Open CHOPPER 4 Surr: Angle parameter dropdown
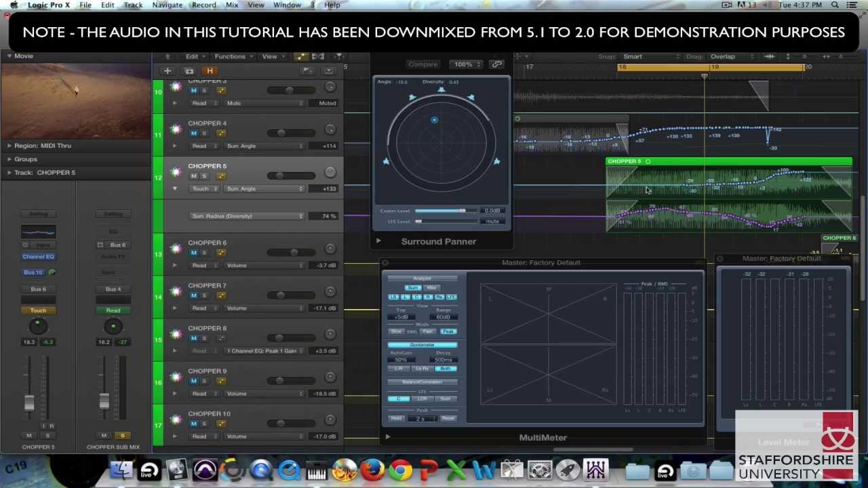Image resolution: width=868 pixels, height=488 pixels. click(264, 146)
